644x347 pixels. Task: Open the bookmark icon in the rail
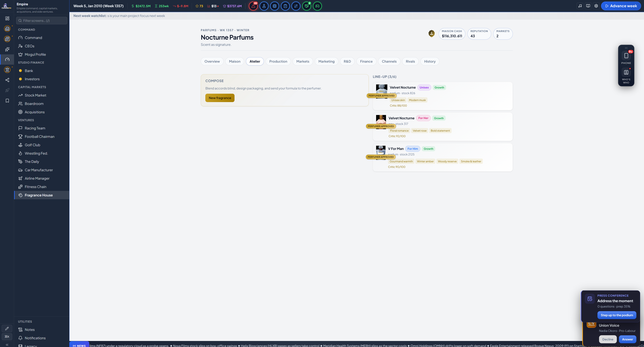(x=7, y=101)
